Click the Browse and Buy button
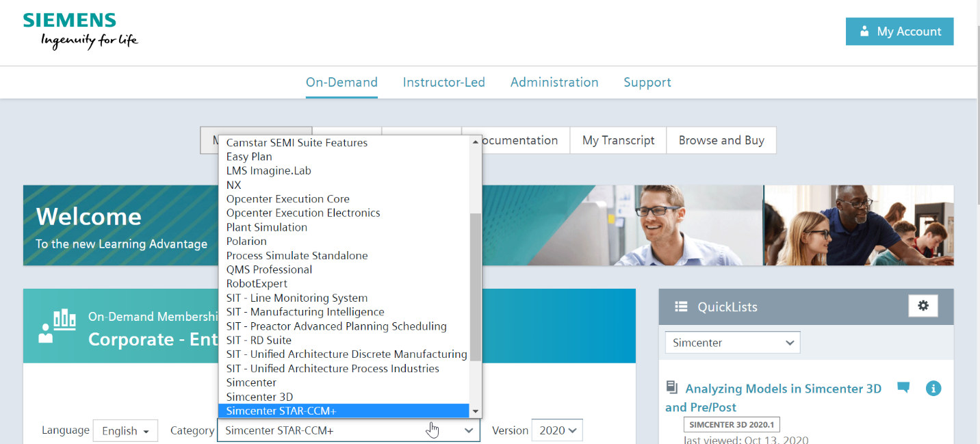This screenshot has height=444, width=980. click(x=721, y=140)
